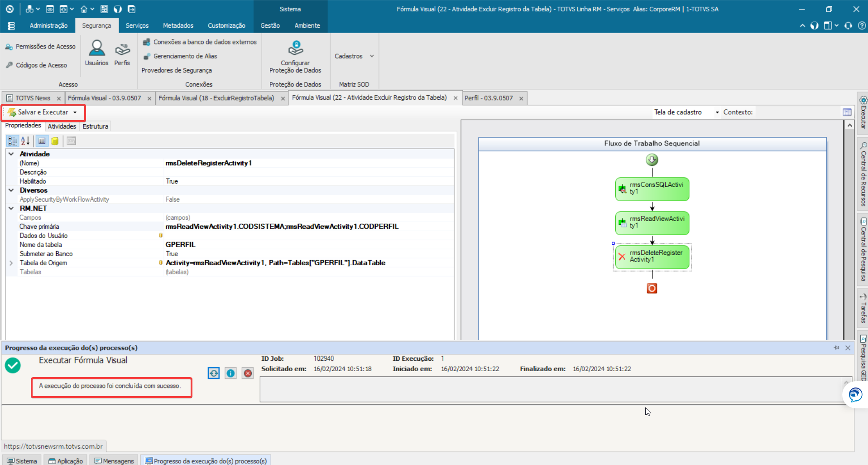Viewport: 868px width, 465px height.
Task: Open Provedores de Segurança
Action: [x=177, y=70]
